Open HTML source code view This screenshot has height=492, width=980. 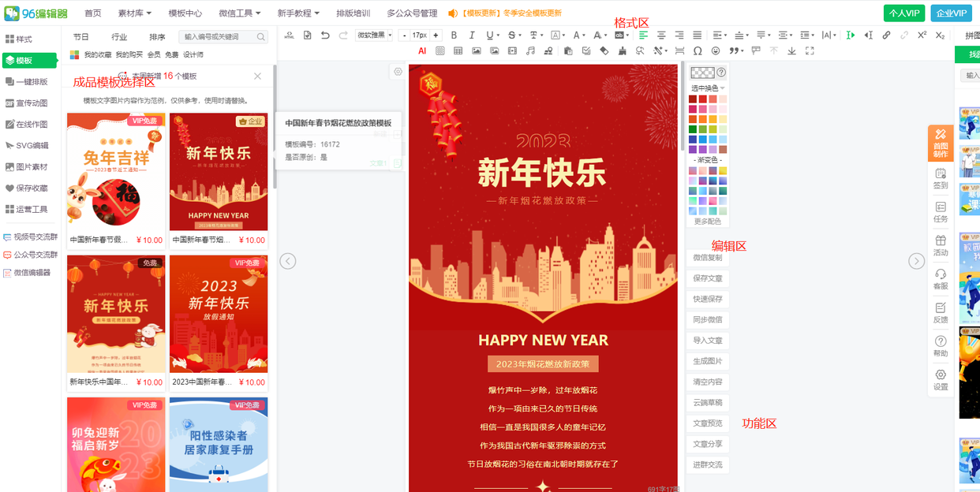289,35
